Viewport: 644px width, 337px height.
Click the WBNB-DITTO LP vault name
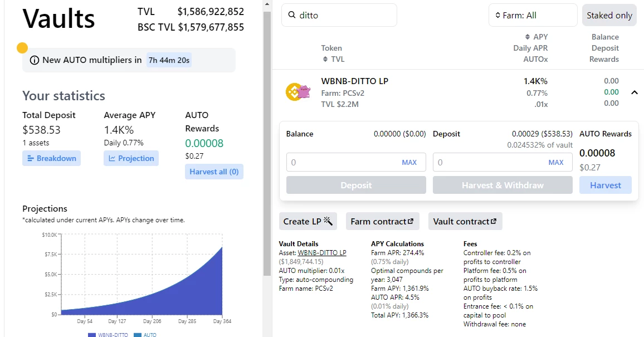(354, 81)
